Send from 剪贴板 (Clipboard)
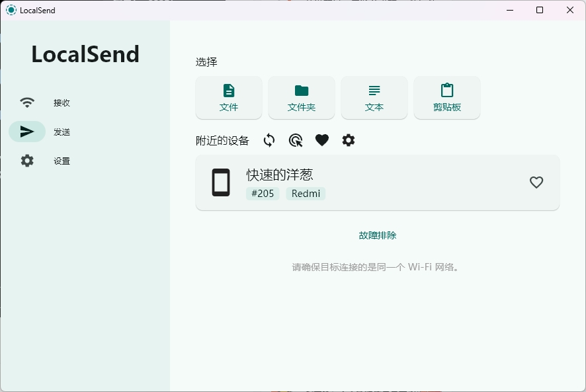 pyautogui.click(x=447, y=98)
